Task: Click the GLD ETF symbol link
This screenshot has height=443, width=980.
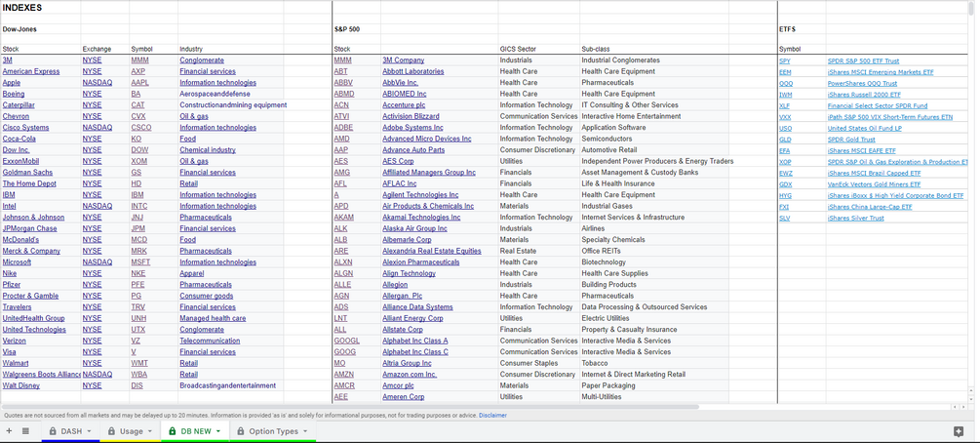Action: tap(785, 141)
